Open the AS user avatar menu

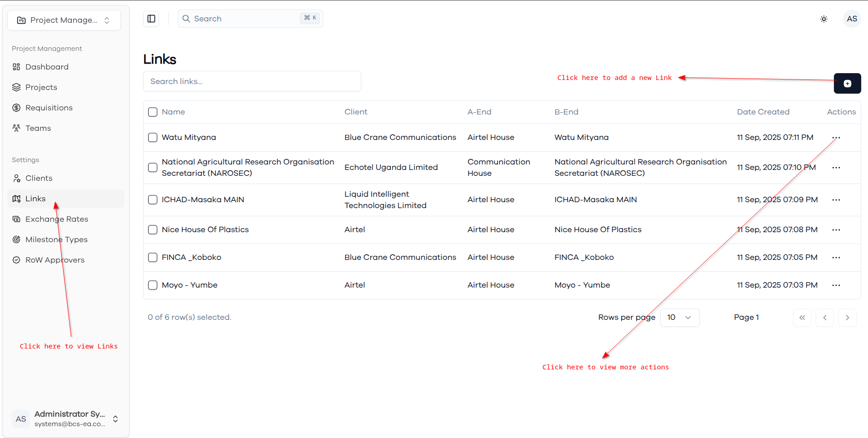tap(852, 19)
